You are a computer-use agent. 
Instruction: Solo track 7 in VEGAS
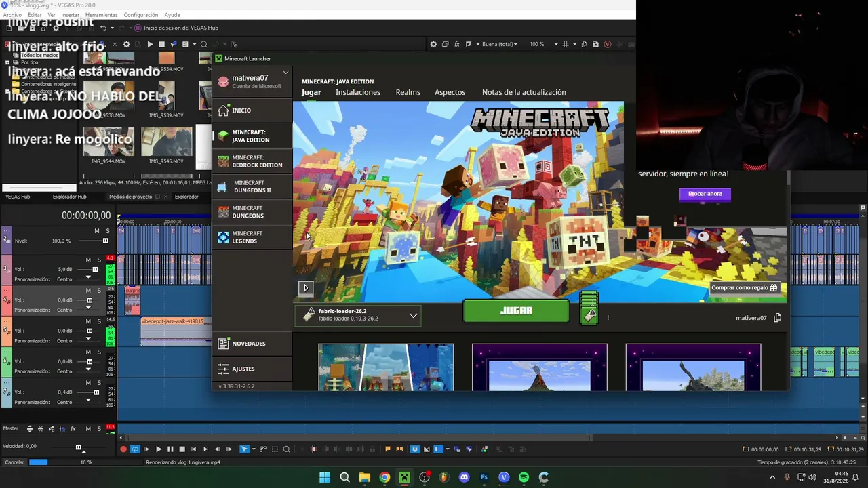click(x=99, y=382)
